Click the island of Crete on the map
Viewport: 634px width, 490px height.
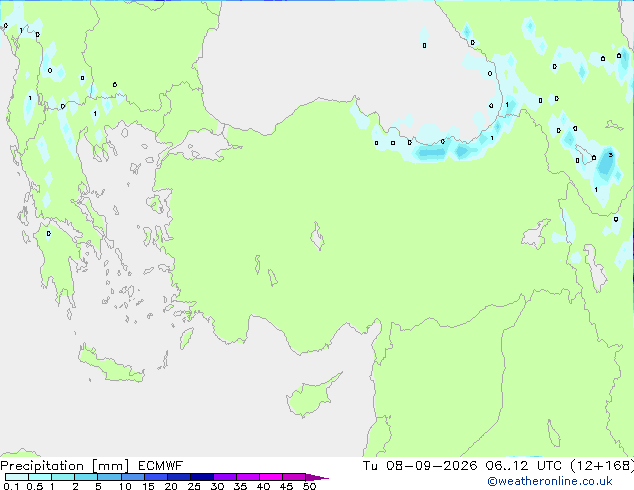click(x=110, y=364)
